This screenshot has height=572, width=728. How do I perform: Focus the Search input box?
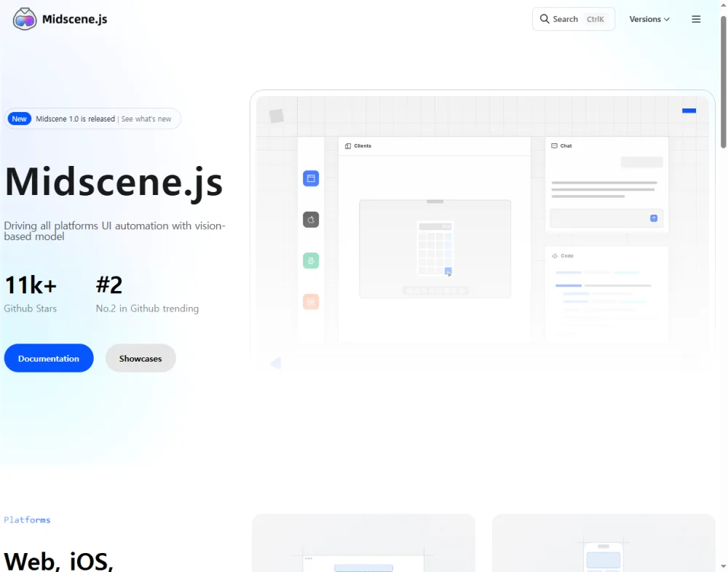click(x=574, y=19)
